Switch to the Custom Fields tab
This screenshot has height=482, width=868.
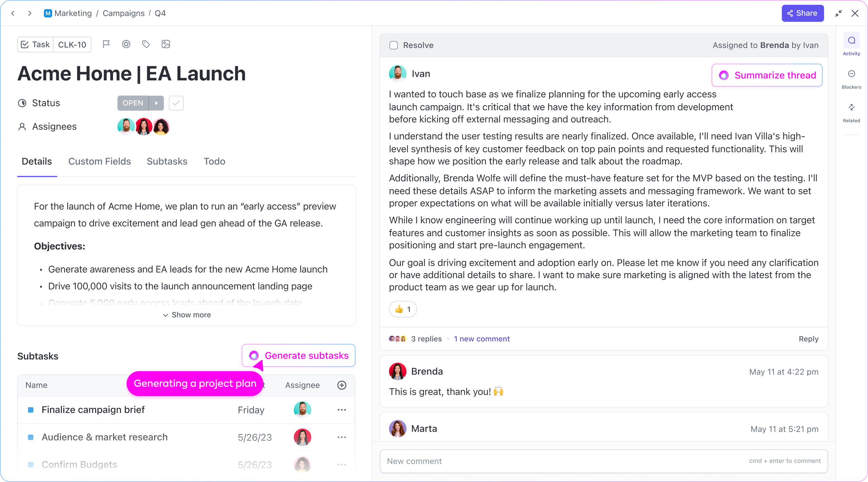point(100,161)
